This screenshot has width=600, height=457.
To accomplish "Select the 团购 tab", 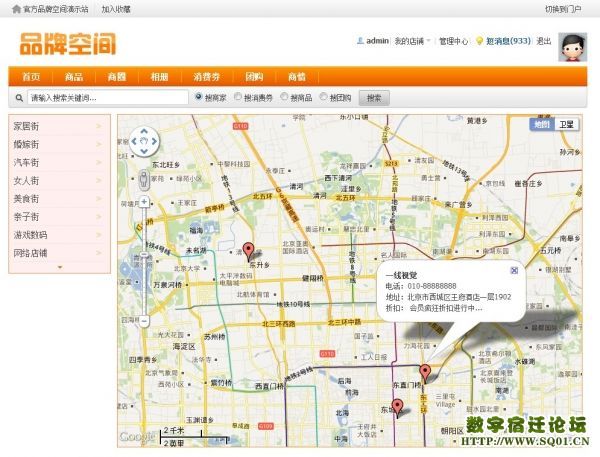I will [x=254, y=77].
